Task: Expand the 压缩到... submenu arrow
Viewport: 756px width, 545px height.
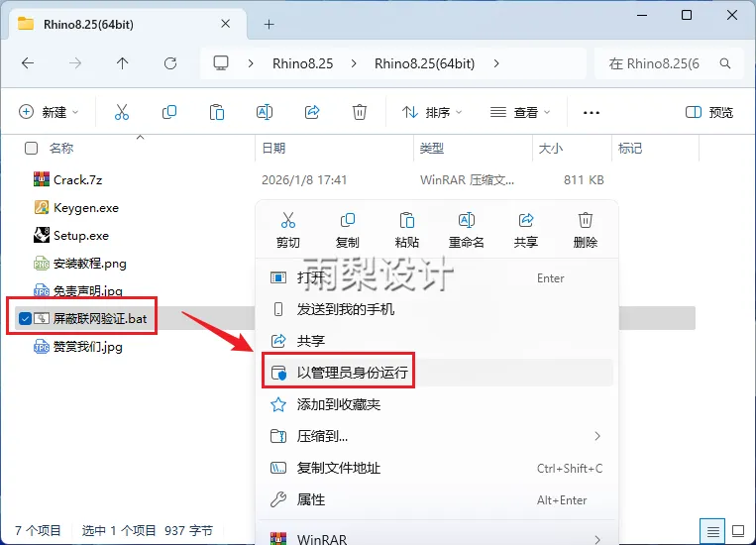Action: (597, 436)
